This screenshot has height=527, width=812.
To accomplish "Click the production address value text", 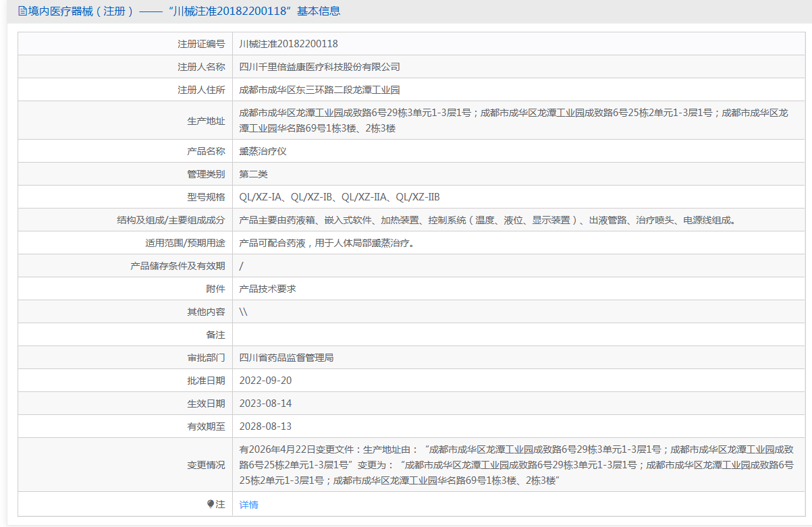I will point(514,121).
